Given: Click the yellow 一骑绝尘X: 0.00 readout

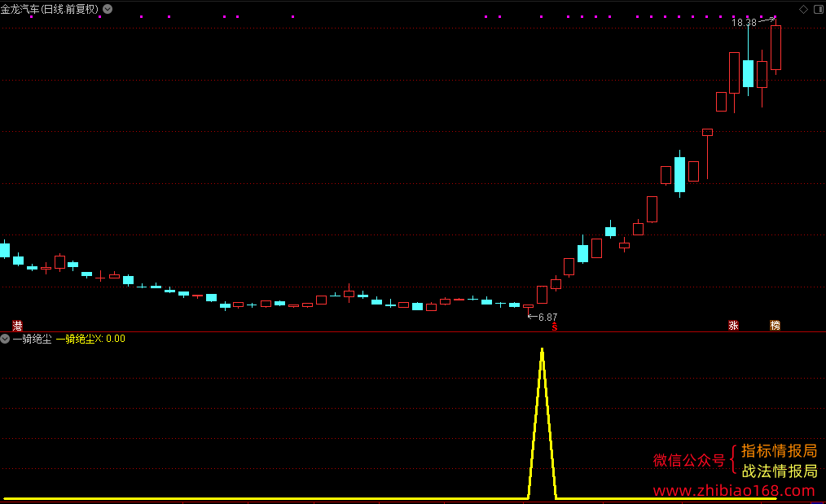Looking at the screenshot, I should pos(90,339).
